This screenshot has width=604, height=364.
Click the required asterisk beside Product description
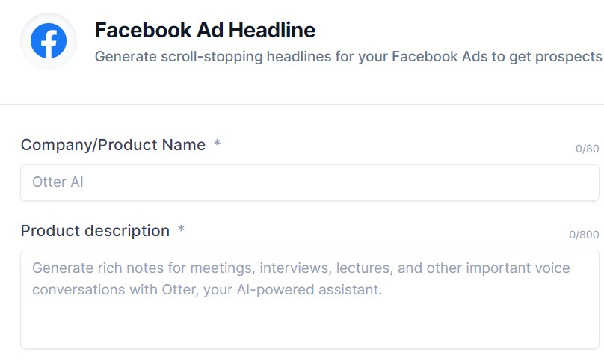coord(181,229)
